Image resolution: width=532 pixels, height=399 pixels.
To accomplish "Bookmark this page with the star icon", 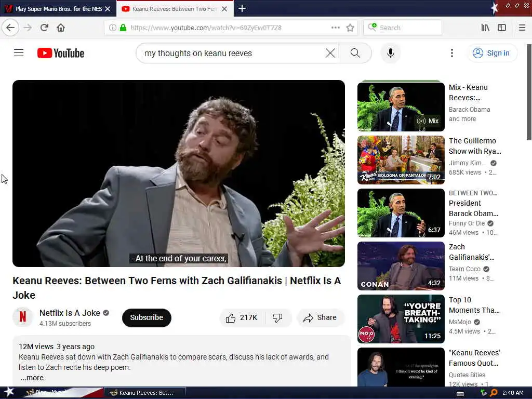I will coord(350,28).
